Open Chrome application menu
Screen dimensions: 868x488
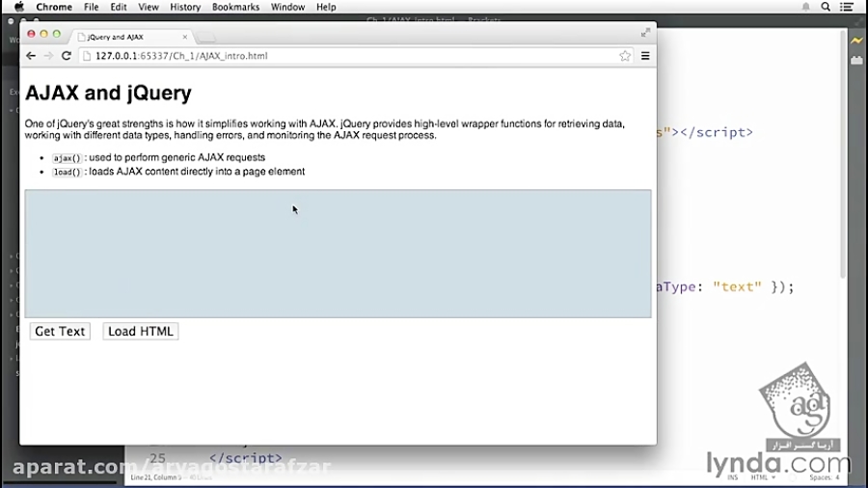tap(54, 7)
